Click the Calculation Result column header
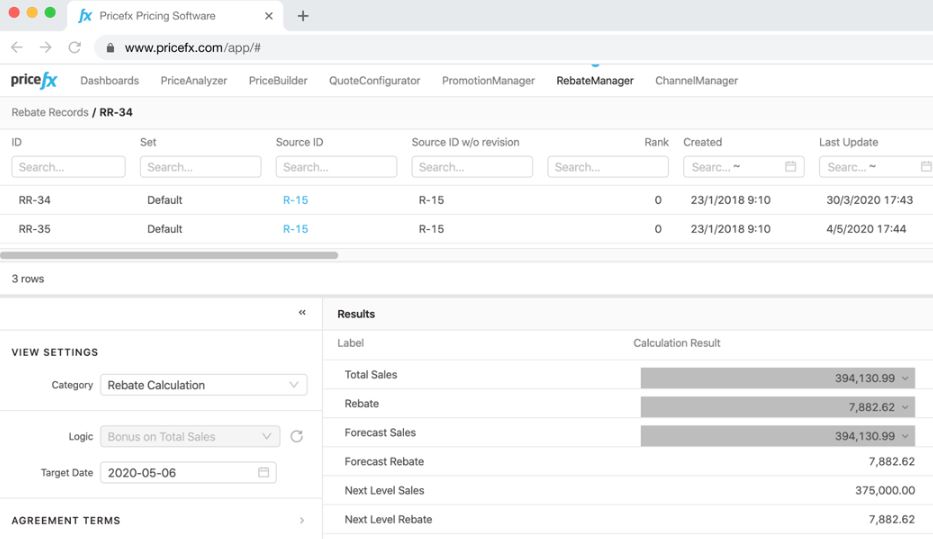Screen dimensions: 933x539 click(677, 343)
